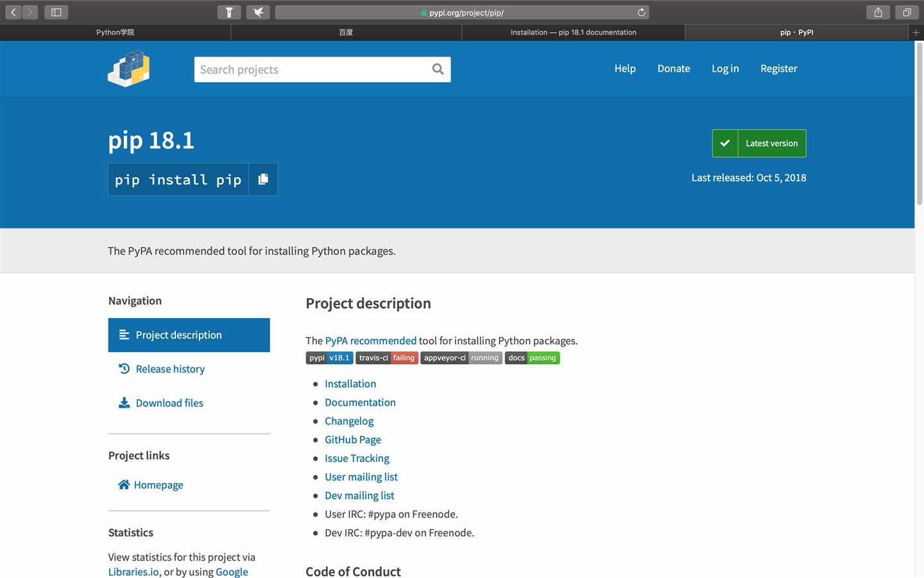Viewport: 924px width, 578px height.
Task: Copy pip install command to clipboard
Action: coord(263,179)
